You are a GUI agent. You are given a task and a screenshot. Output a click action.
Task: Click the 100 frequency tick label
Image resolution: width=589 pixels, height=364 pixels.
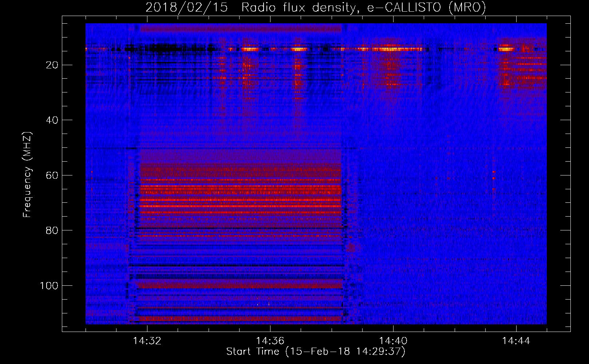[x=50, y=286]
